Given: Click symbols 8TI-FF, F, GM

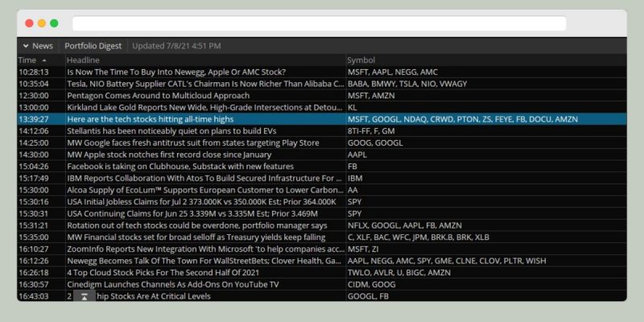Looking at the screenshot, I should (x=371, y=131).
